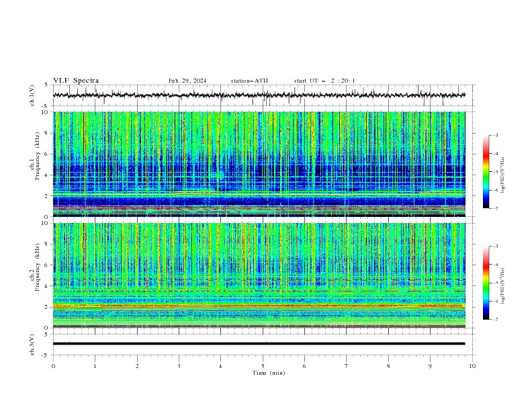532x411 pixels.
Task: Select the "start UT = 2:20:1" text
Action: (x=324, y=81)
